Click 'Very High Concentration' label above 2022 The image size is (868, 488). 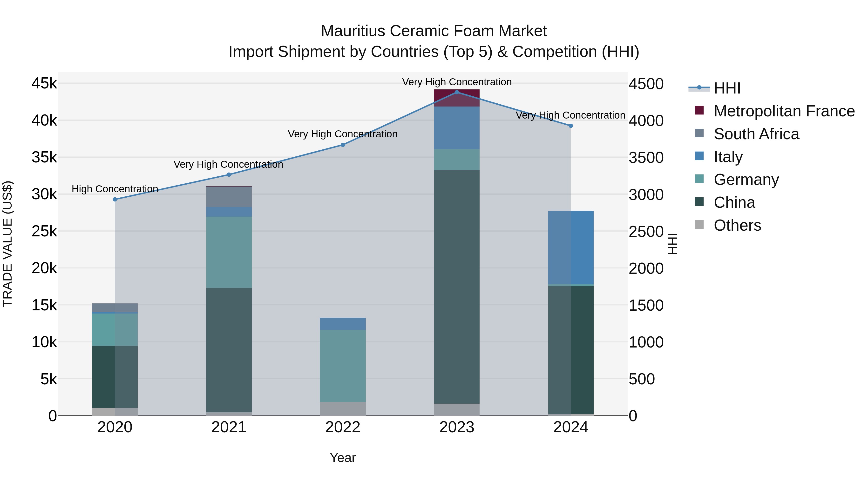[x=343, y=134]
